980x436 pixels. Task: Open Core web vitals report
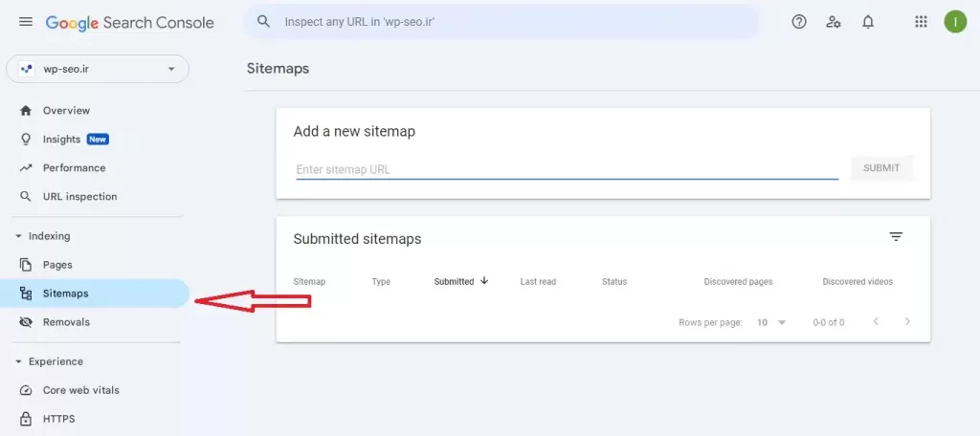[80, 390]
